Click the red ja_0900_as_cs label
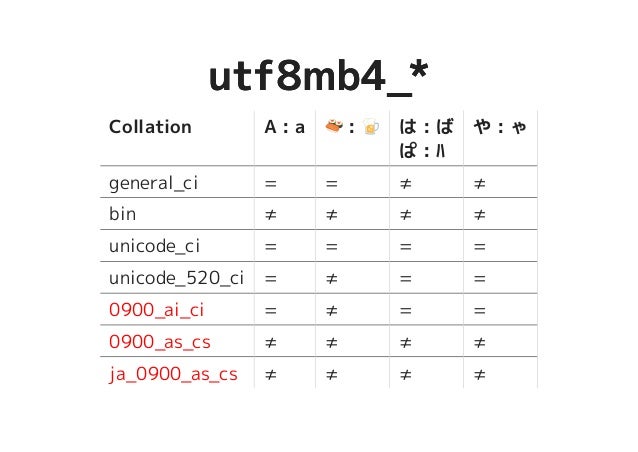This screenshot has width=638, height=452. coord(173,374)
